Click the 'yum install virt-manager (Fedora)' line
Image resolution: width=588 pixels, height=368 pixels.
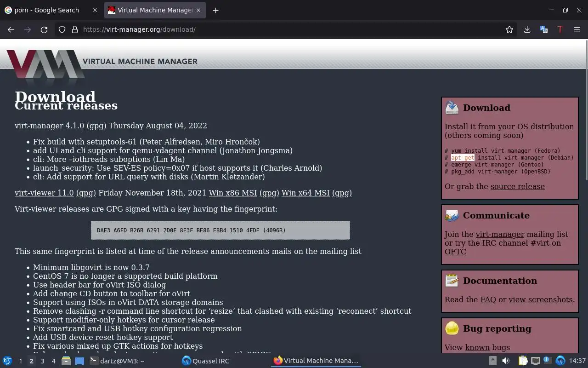click(503, 151)
